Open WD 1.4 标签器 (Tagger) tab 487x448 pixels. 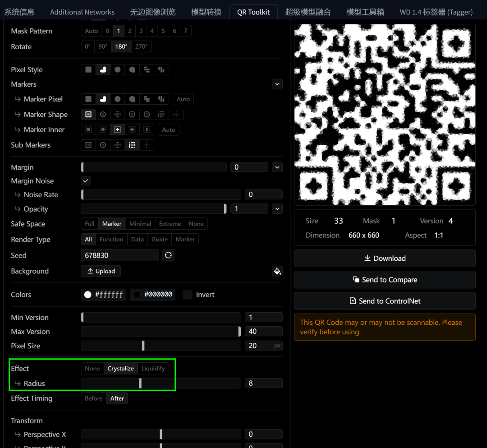tap(436, 12)
